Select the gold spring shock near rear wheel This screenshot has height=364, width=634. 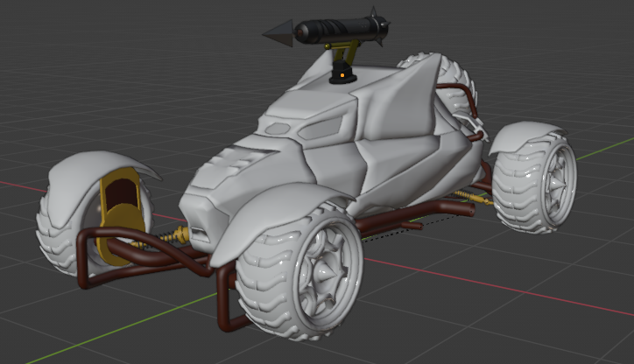[472, 198]
